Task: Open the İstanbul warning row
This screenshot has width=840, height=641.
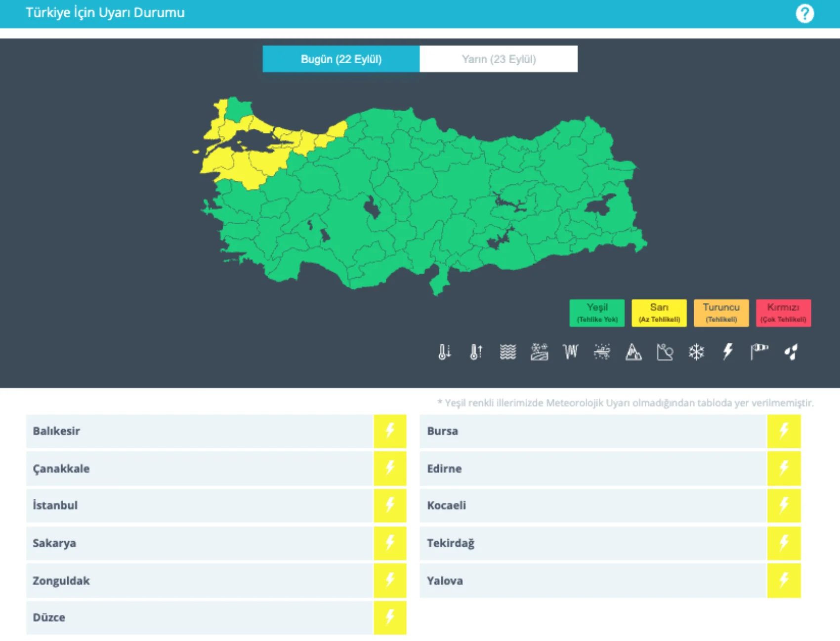Action: 216,505
